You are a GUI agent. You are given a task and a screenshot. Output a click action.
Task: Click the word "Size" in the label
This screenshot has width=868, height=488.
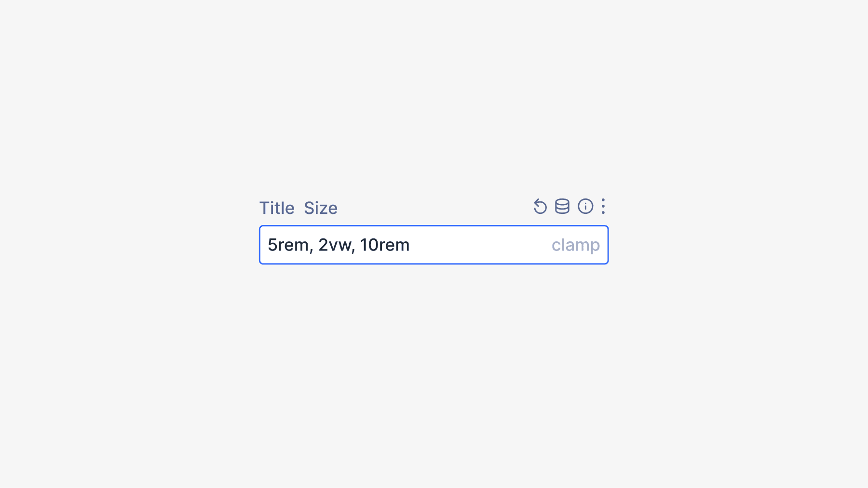pyautogui.click(x=321, y=208)
